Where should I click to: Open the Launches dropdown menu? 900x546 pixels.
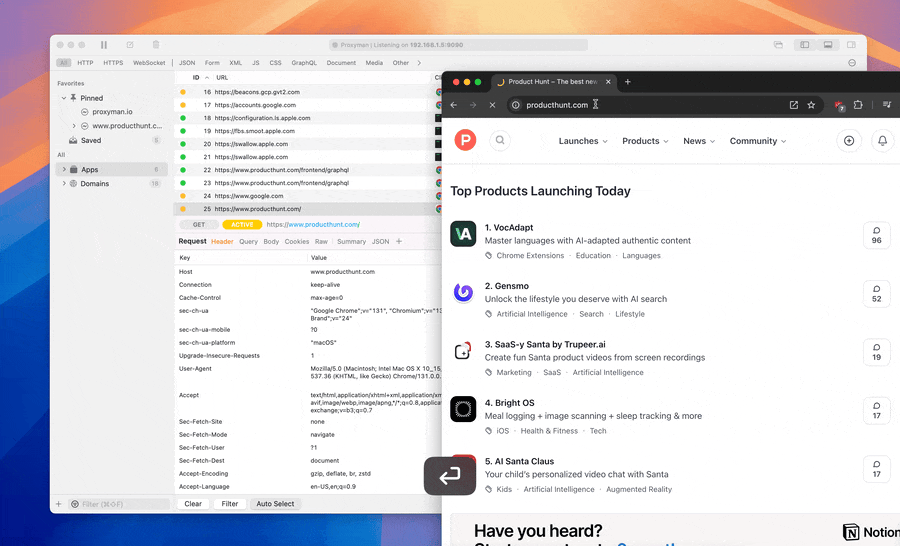point(583,141)
